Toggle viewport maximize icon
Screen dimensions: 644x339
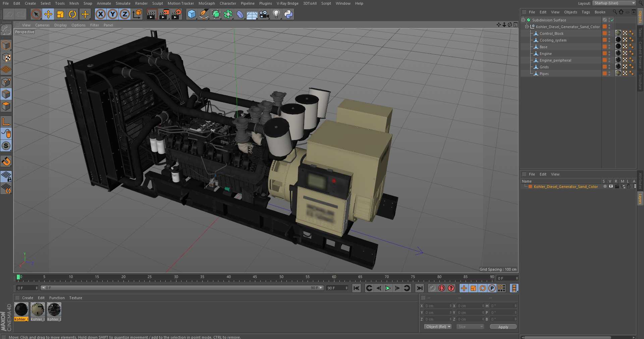point(516,25)
